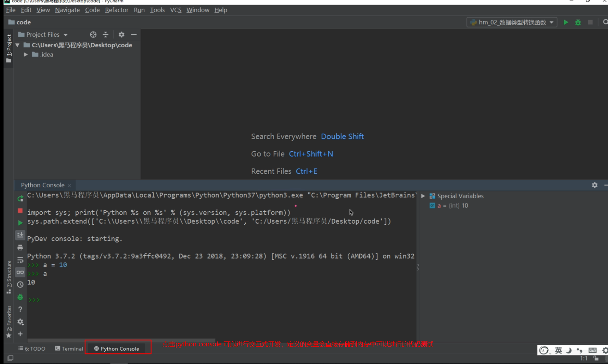Expand the .idea folder
The width and height of the screenshot is (608, 364).
pos(26,55)
